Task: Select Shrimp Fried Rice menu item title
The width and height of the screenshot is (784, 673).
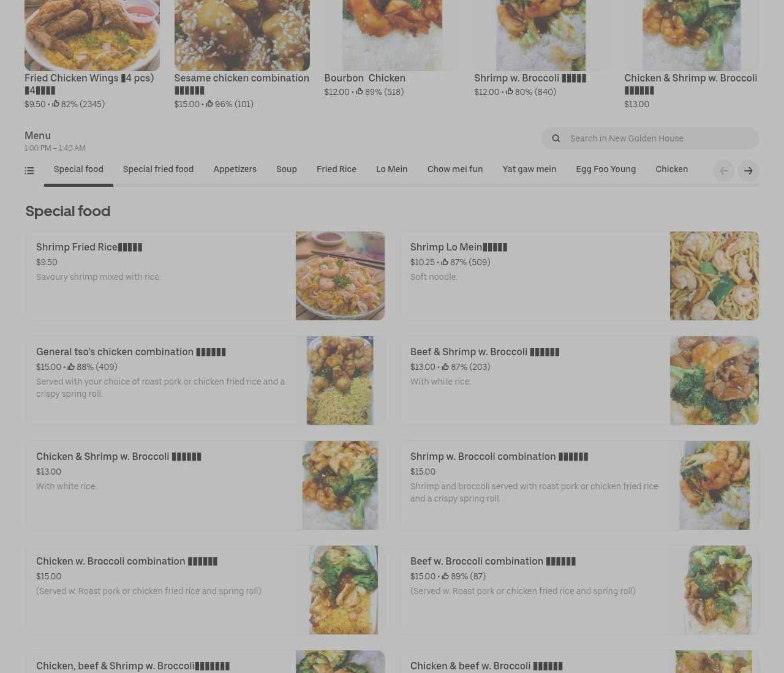Action: coord(89,247)
